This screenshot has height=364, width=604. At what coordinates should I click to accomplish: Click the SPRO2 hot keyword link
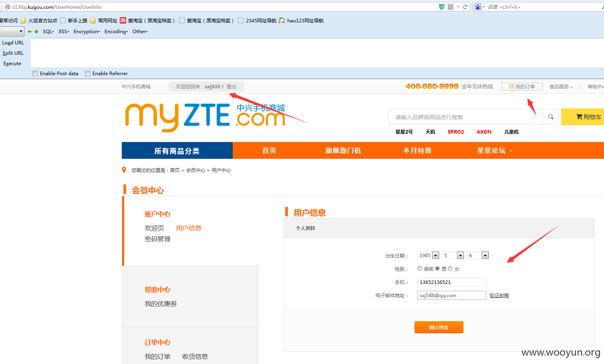click(456, 132)
